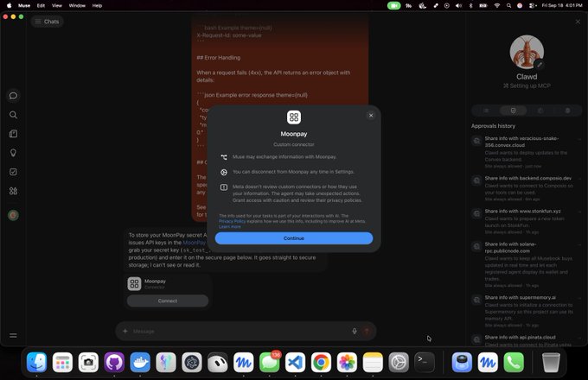
Task: Open Wi-Fi status in the menu bar
Action: 497,6
